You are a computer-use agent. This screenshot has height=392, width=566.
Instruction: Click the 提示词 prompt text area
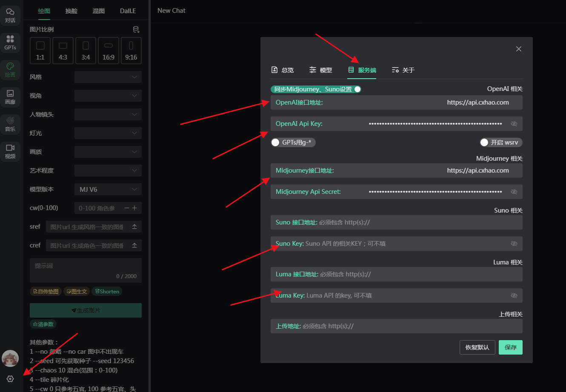pyautogui.click(x=86, y=270)
